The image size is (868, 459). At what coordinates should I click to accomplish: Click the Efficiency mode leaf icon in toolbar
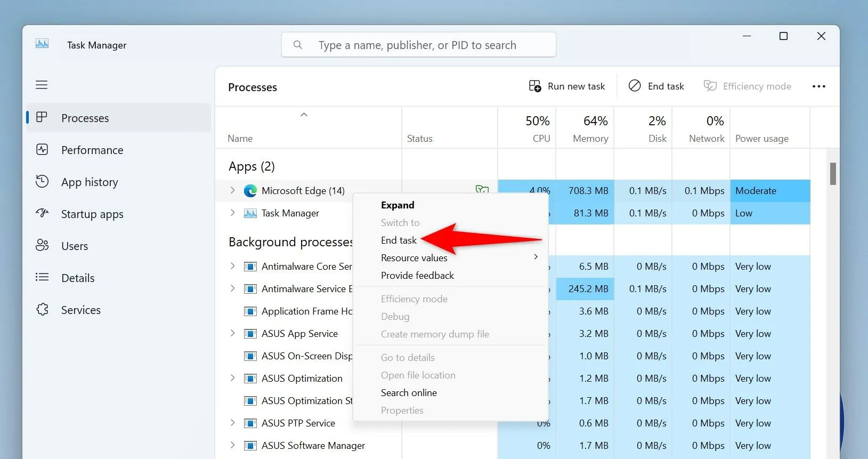[710, 86]
